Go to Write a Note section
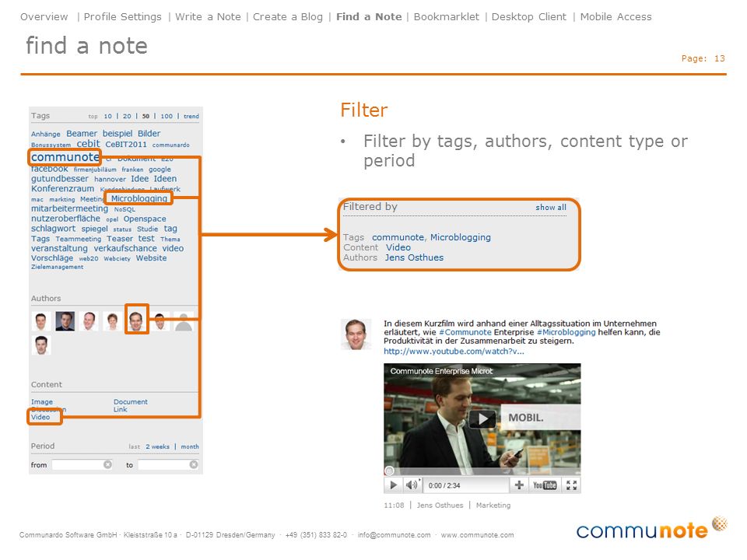 click(x=208, y=16)
